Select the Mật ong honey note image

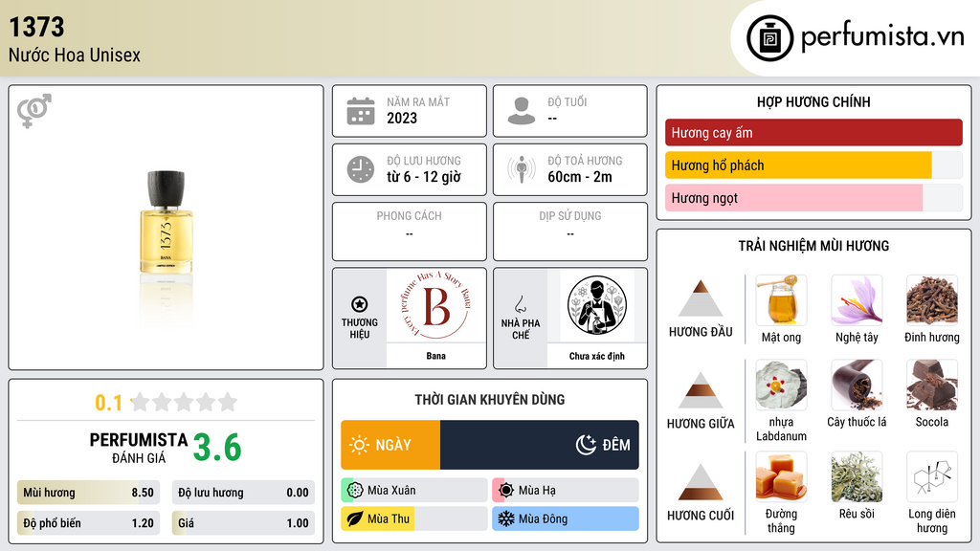[x=781, y=299]
